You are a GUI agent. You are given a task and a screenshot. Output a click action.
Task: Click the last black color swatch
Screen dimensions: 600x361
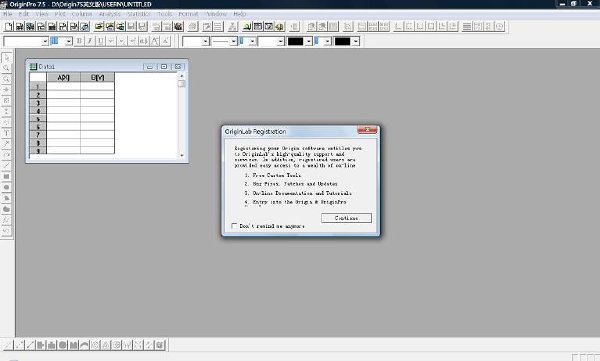coord(342,41)
